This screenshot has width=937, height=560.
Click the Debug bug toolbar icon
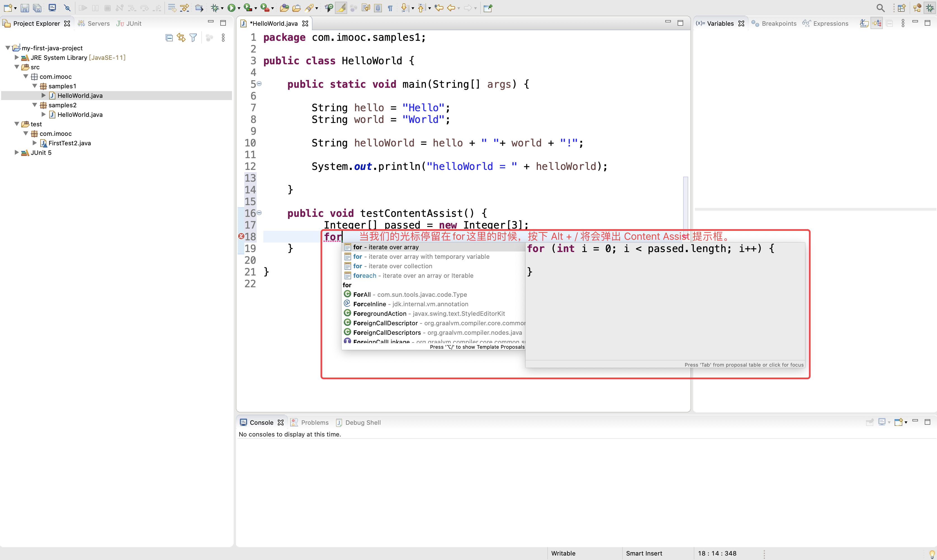pyautogui.click(x=215, y=8)
